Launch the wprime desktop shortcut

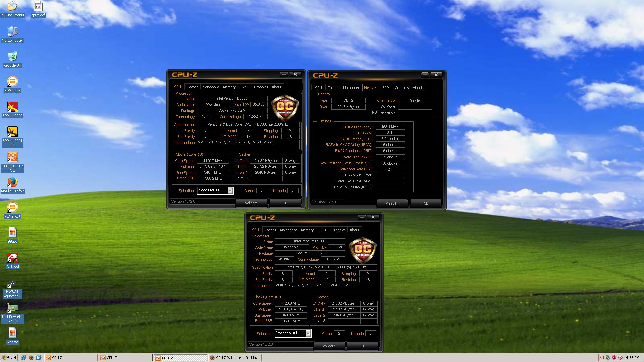point(12,336)
